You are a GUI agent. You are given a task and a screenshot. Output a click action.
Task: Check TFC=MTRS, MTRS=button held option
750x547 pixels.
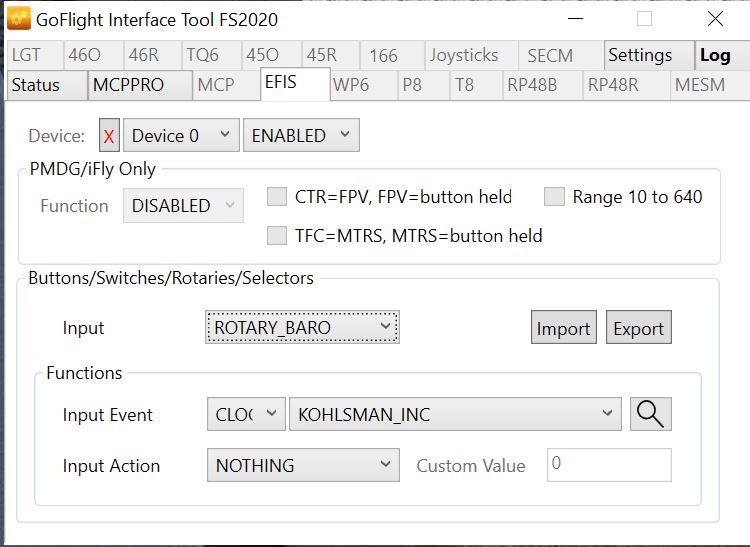[277, 236]
